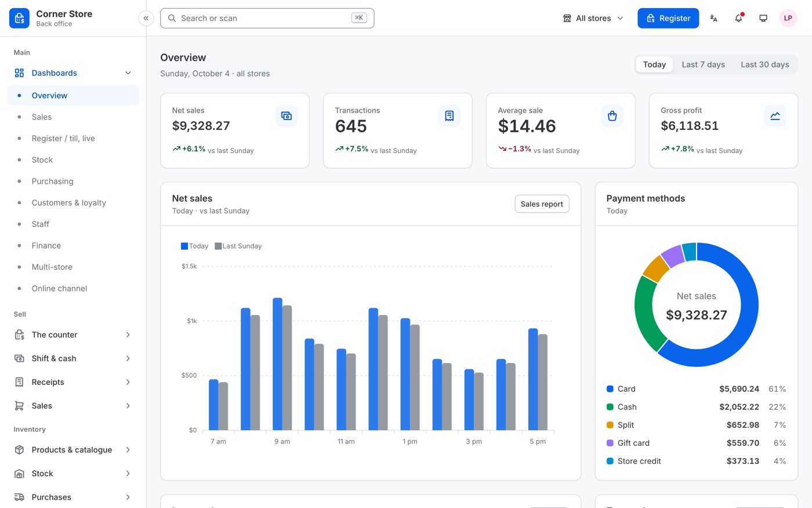The width and height of the screenshot is (812, 508).
Task: Click the blue Register button
Action: tap(668, 18)
